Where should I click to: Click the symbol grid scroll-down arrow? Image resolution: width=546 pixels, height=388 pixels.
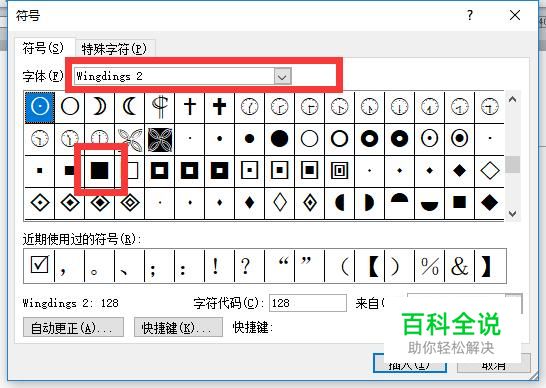(512, 213)
